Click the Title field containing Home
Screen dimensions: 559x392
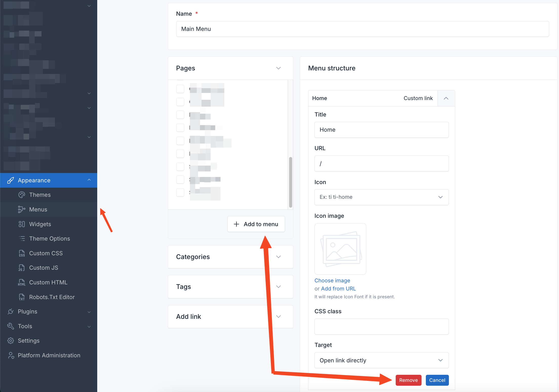(x=382, y=130)
